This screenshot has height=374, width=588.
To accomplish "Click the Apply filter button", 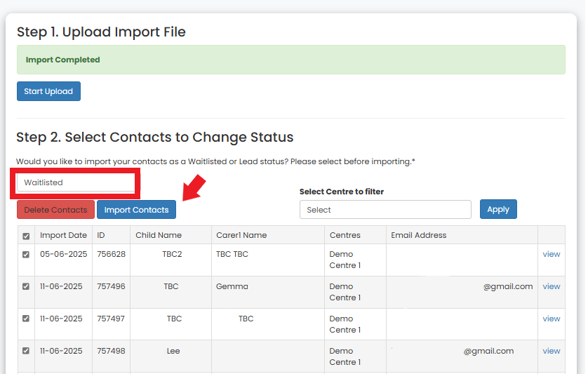I will [498, 209].
